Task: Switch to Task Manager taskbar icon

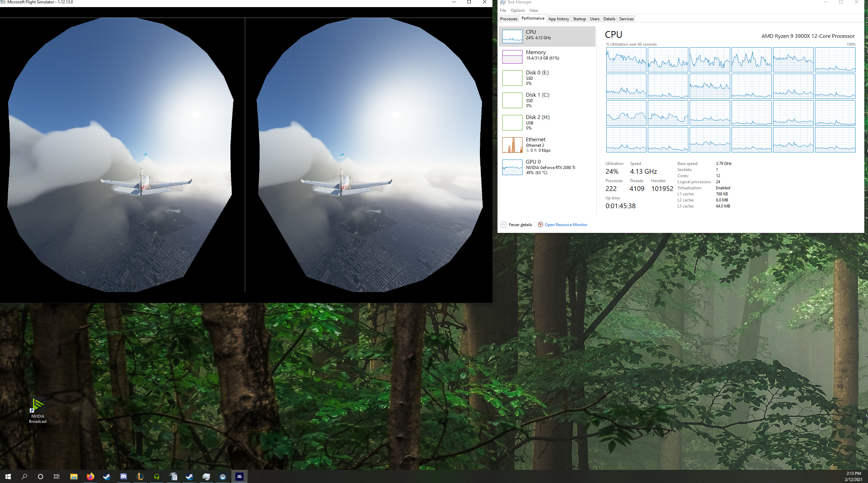Action: (x=206, y=477)
